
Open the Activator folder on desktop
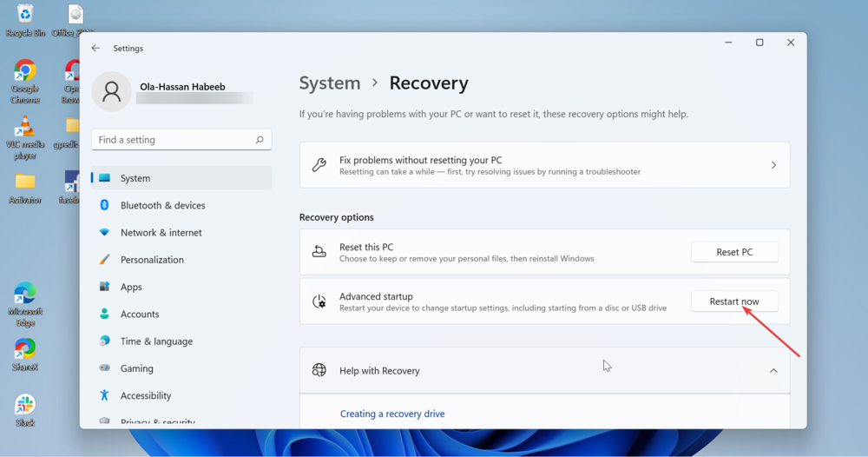[25, 189]
